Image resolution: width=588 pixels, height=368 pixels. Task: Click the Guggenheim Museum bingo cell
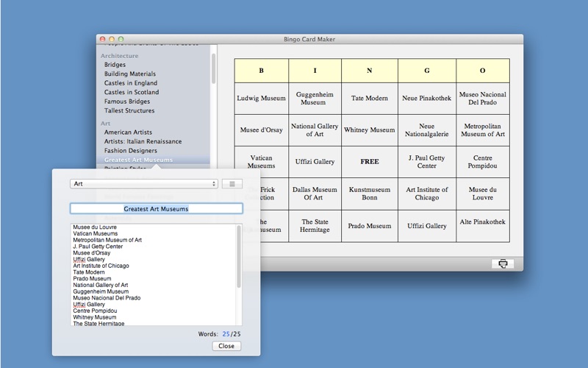tap(315, 99)
